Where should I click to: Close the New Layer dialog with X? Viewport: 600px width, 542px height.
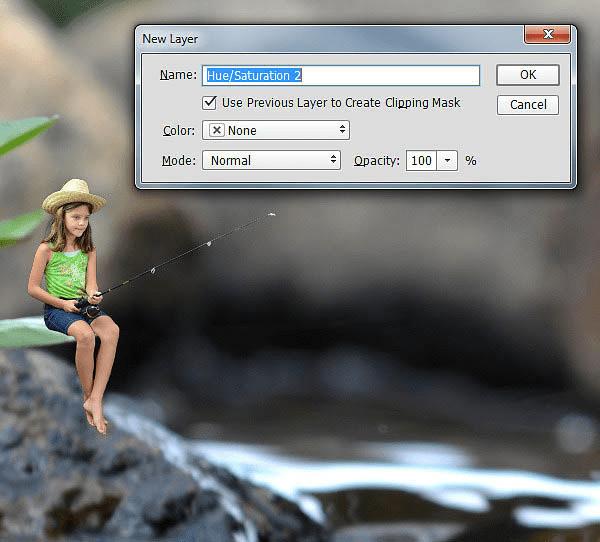click(x=548, y=34)
